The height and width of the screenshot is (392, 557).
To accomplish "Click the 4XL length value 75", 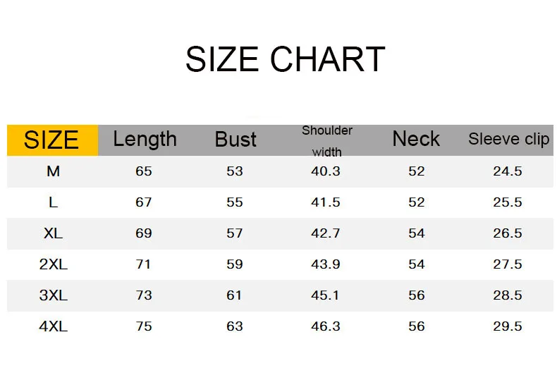I will click(144, 326).
